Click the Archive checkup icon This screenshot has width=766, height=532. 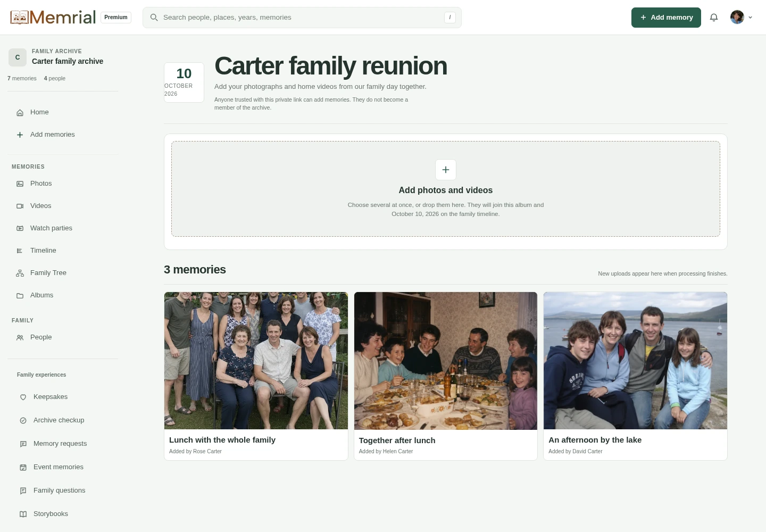23,420
